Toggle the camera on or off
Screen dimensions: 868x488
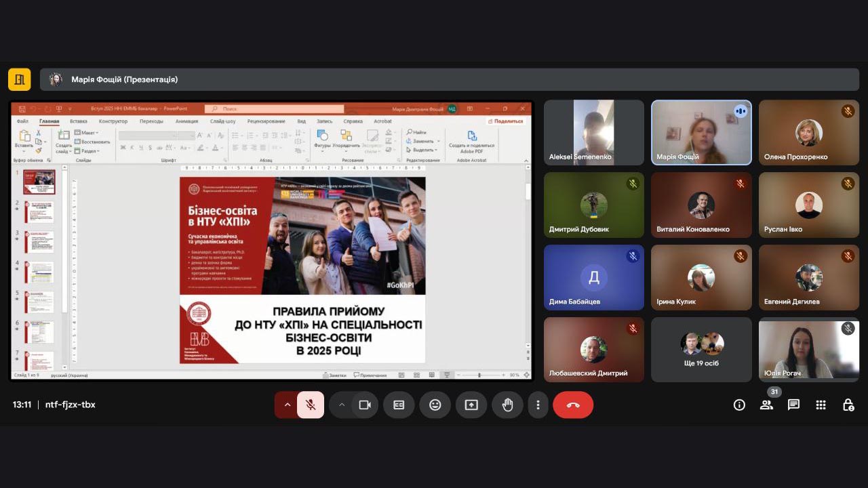365,405
